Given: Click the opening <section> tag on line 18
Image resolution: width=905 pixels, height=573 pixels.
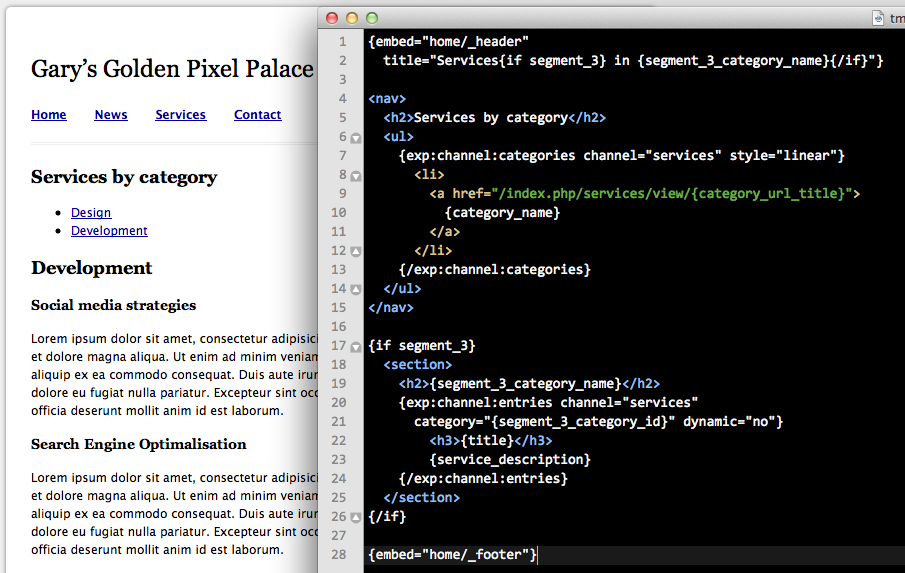Looking at the screenshot, I should [417, 365].
